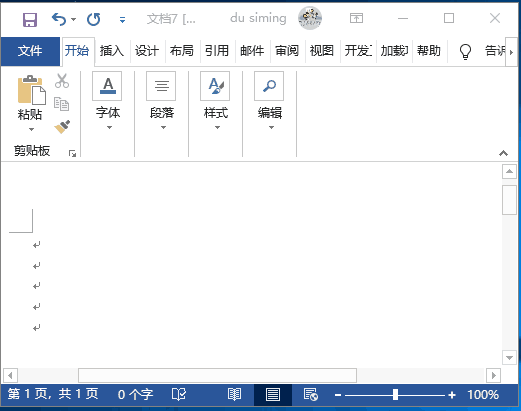Open the undo history dropdown arrow
521x411 pixels.
[x=74, y=19]
